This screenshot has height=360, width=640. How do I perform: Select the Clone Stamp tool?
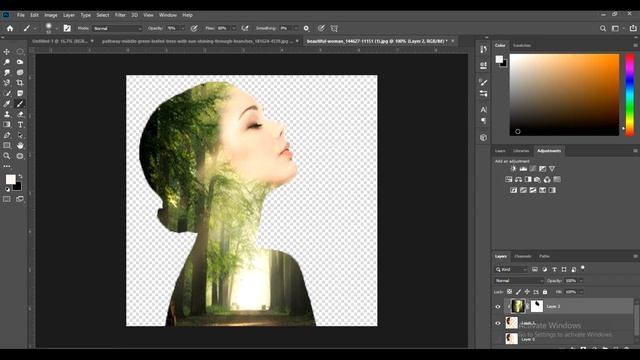7,115
